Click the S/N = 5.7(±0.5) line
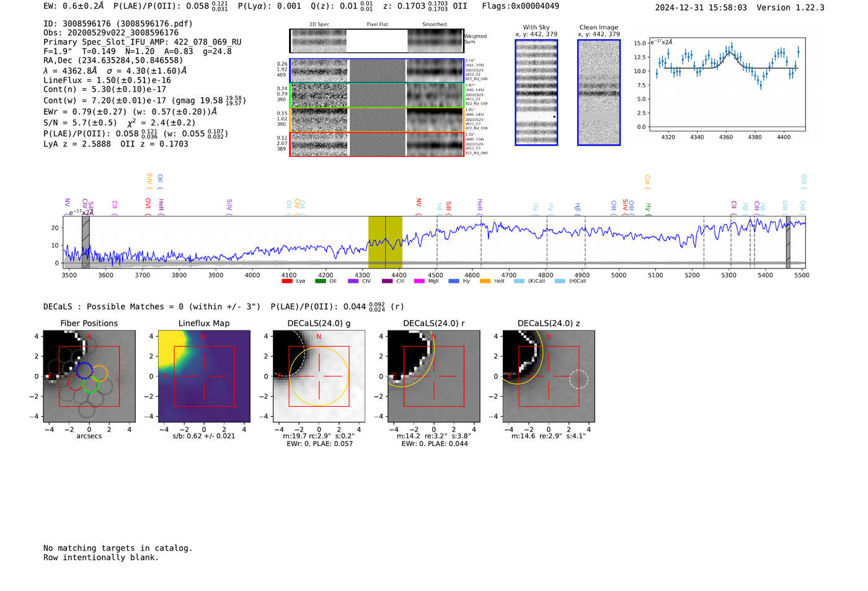 [x=120, y=122]
